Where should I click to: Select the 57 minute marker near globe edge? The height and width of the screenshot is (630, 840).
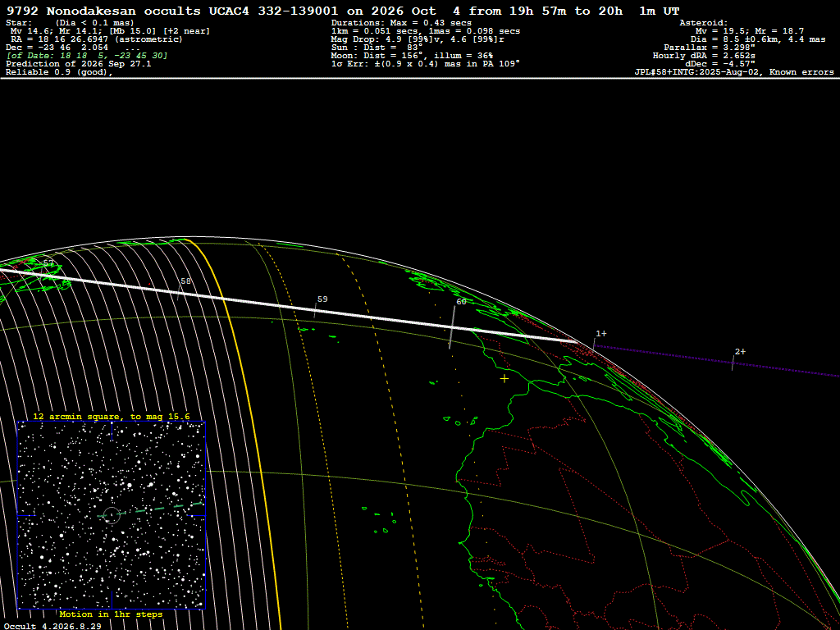48,263
